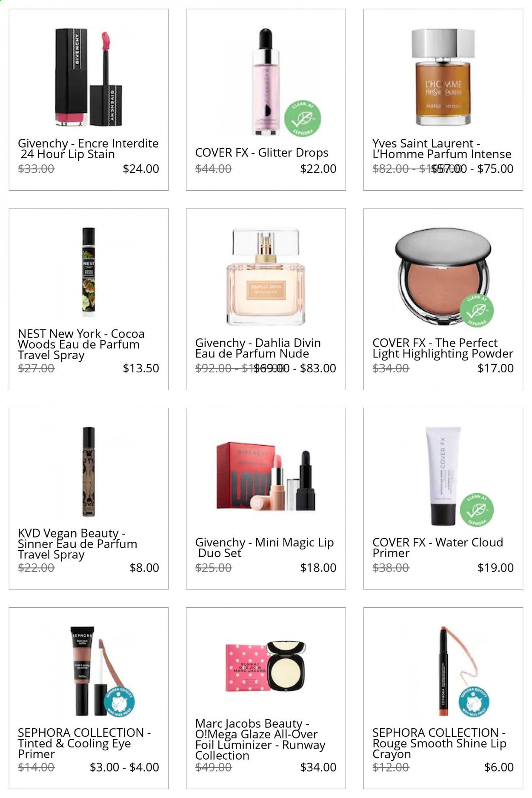Select the COVER FX Water Cloud Primer title

point(438,547)
